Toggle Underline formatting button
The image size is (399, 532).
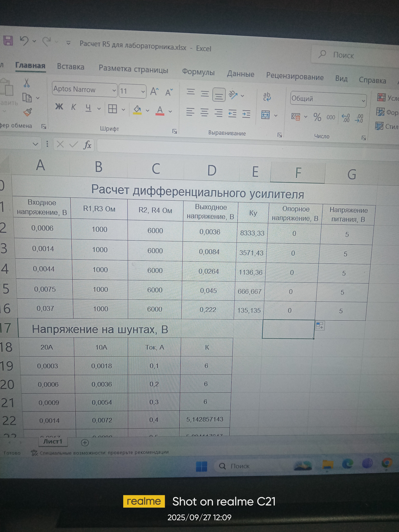pyautogui.click(x=88, y=108)
